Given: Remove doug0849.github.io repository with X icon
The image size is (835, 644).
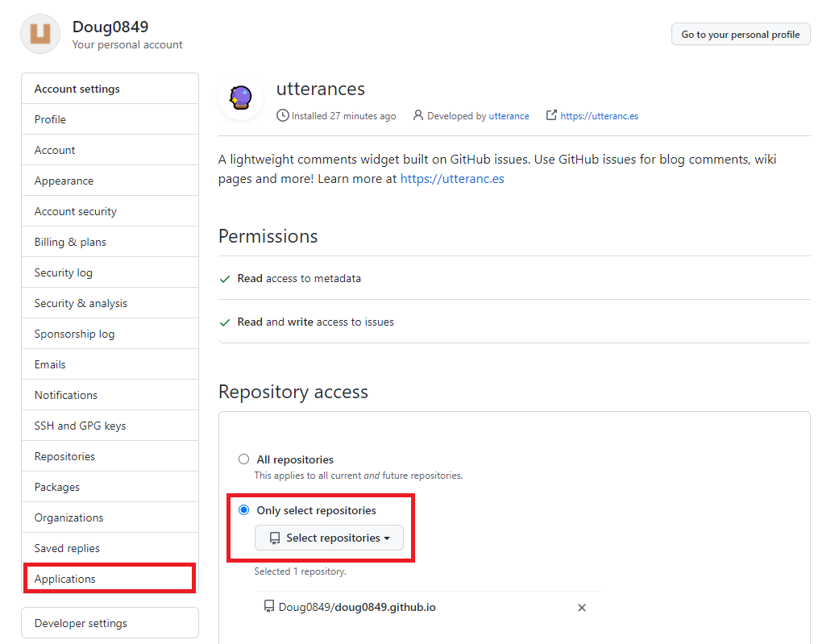Looking at the screenshot, I should click(x=582, y=608).
